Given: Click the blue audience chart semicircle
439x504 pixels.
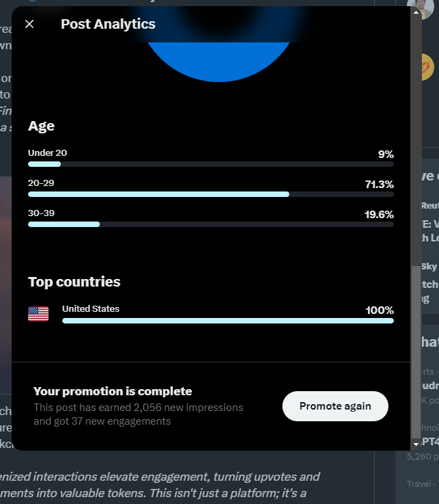Looking at the screenshot, I should [x=219, y=61].
